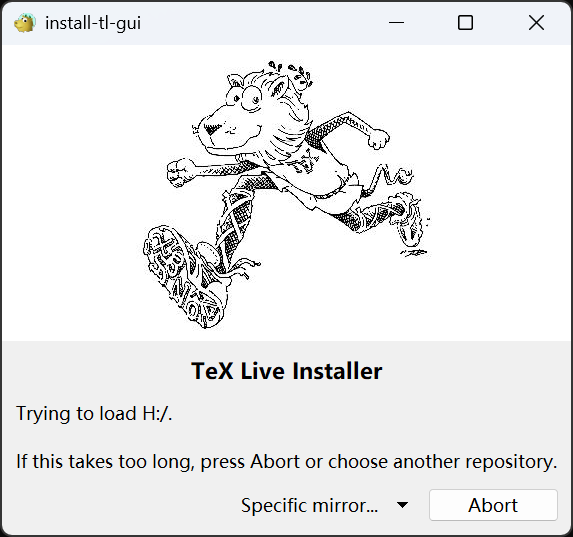Click the install-tl-gui title text

(x=93, y=23)
